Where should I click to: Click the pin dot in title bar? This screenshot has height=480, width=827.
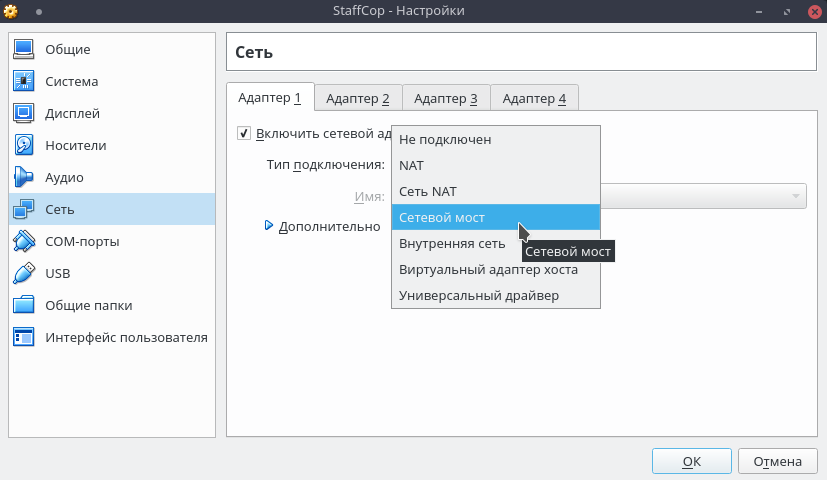[x=39, y=12]
